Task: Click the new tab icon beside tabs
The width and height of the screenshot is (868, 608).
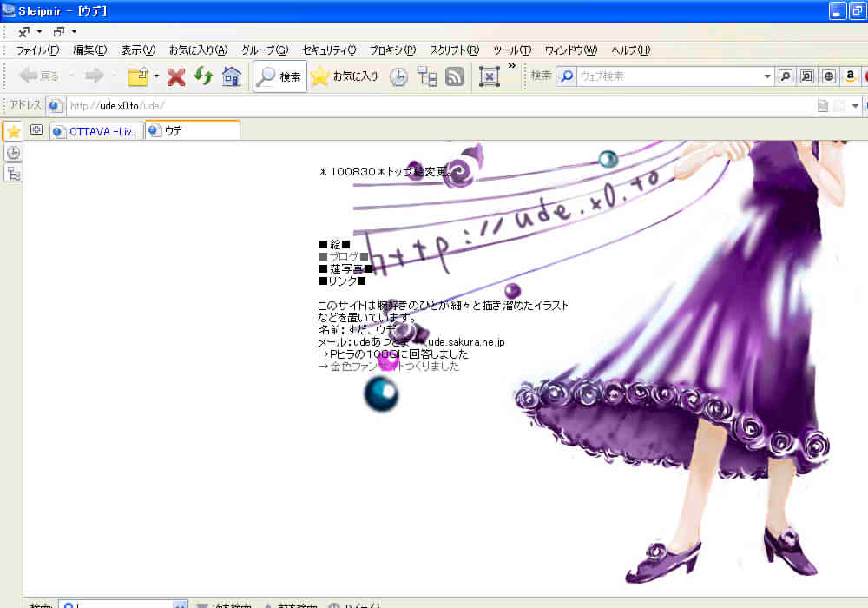Action: (x=36, y=130)
